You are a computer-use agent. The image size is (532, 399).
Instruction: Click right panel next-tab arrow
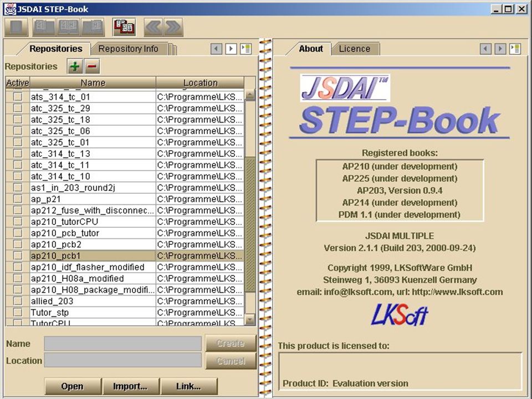(500, 49)
